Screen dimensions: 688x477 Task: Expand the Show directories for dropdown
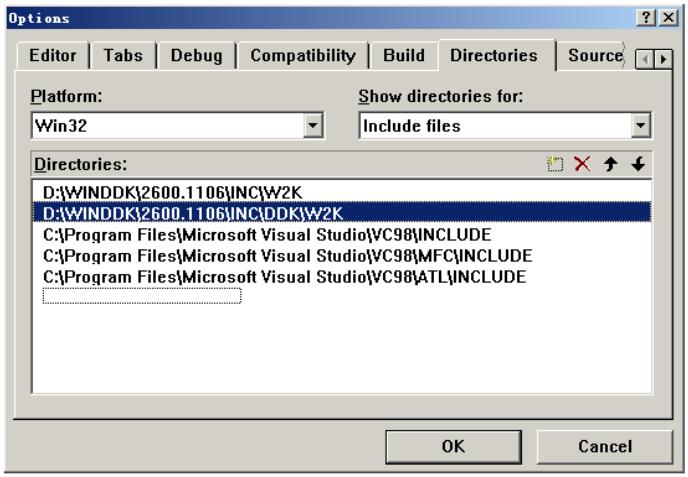pos(640,126)
